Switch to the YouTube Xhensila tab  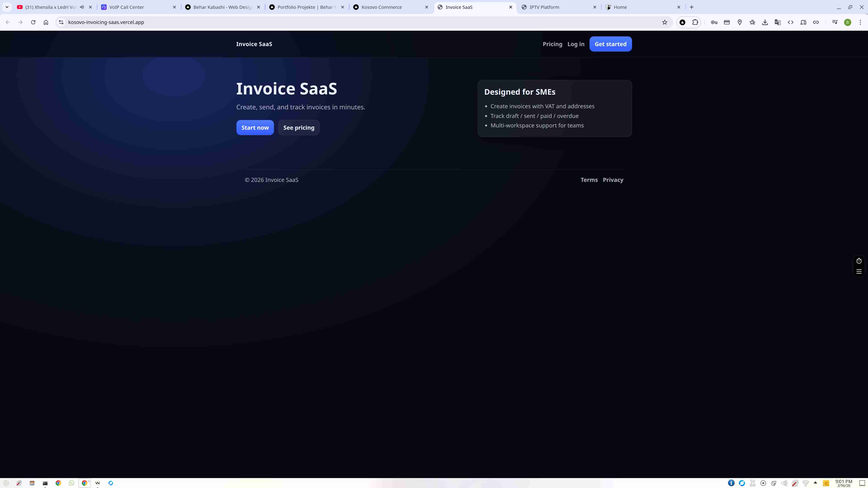[51, 7]
